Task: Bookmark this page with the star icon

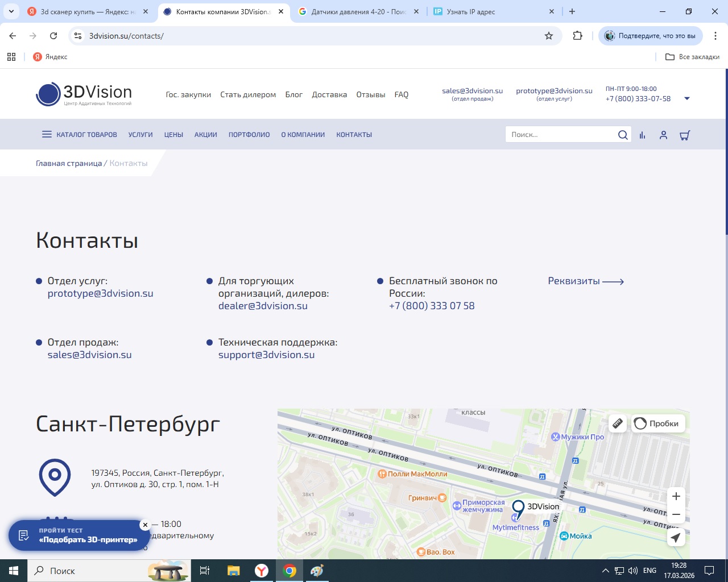Action: (549, 36)
